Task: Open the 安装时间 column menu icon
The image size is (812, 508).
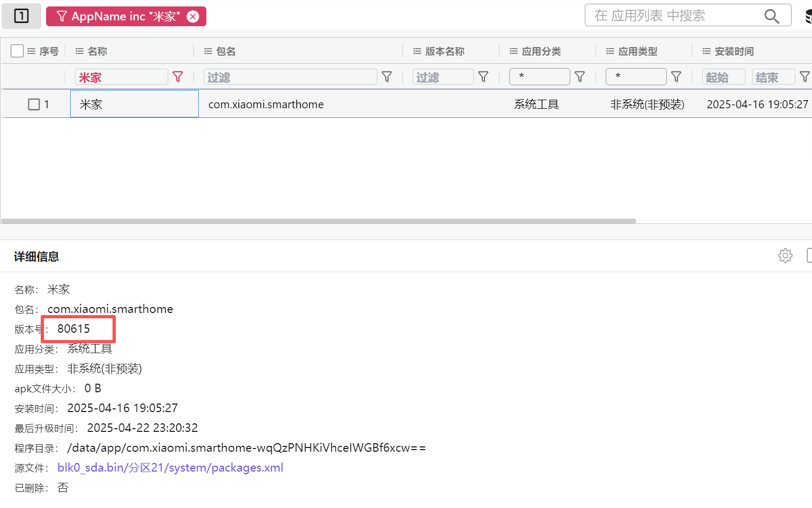Action: (x=706, y=51)
